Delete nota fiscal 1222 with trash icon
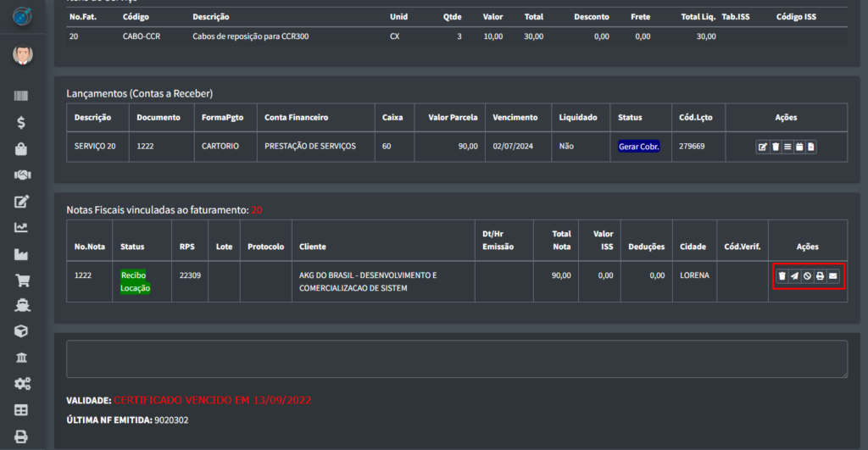The image size is (868, 450). point(782,275)
